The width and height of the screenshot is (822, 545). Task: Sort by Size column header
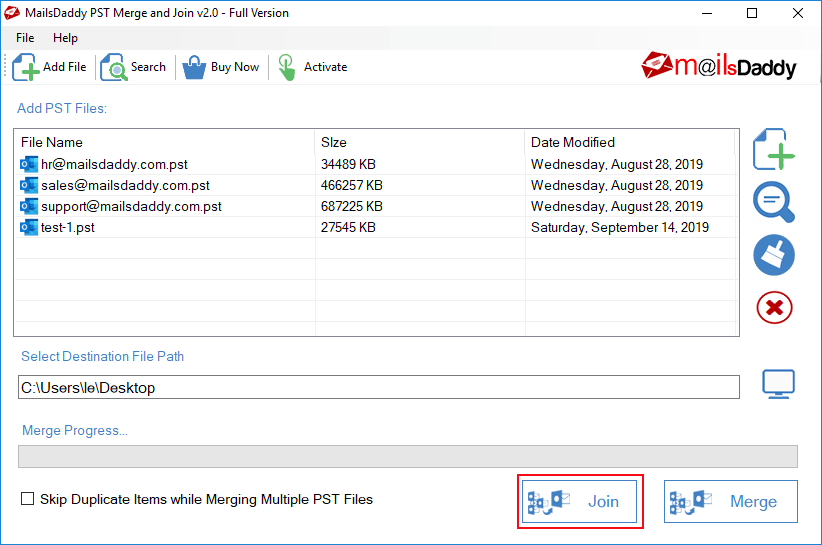[419, 143]
